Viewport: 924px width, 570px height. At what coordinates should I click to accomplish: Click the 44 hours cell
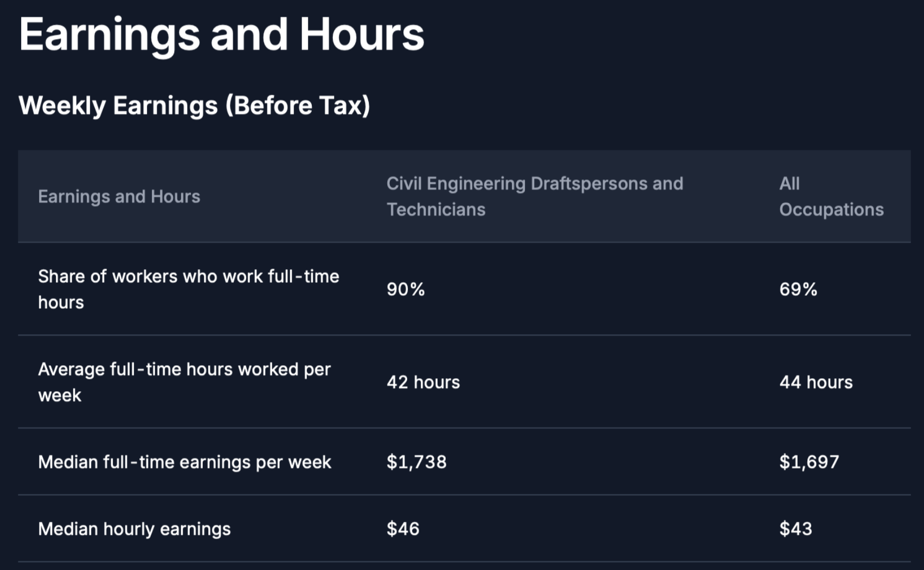(x=816, y=383)
